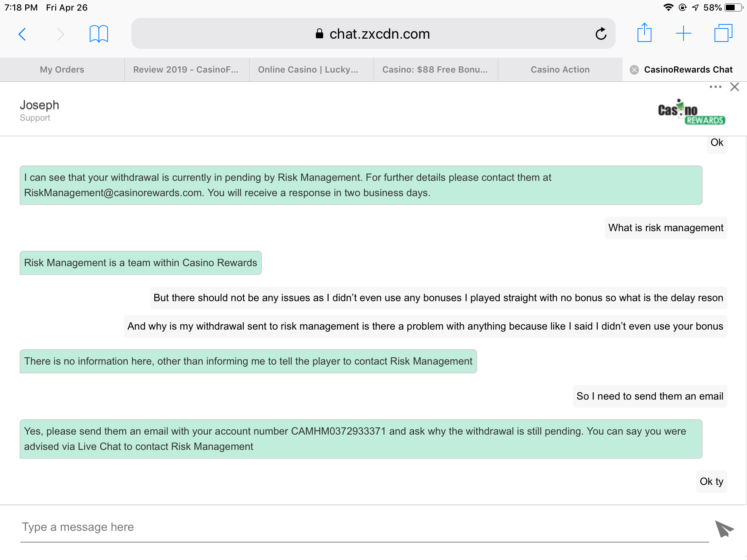Click the 'Ok ty' message bubble
The height and width of the screenshot is (560, 747).
pyautogui.click(x=712, y=482)
